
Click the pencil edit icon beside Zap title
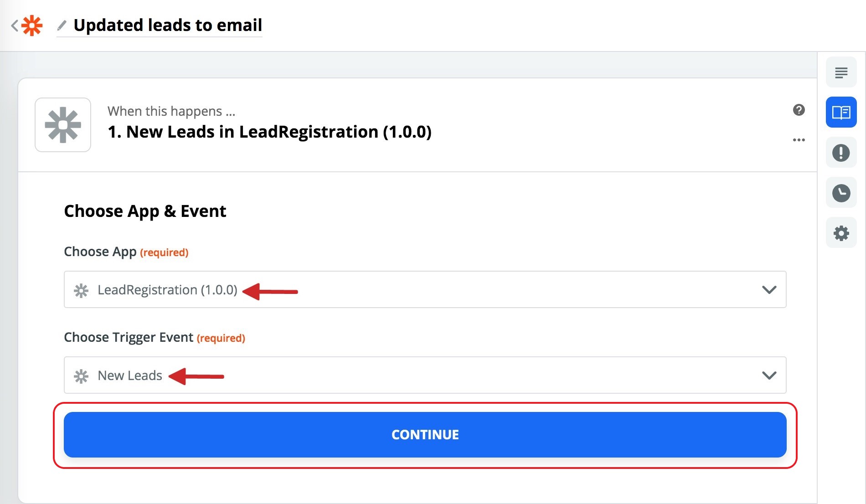62,25
